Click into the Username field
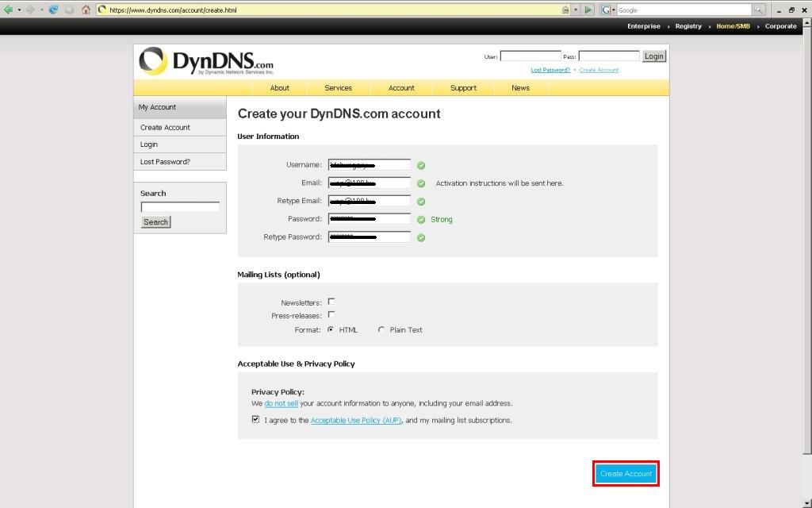 pos(370,165)
